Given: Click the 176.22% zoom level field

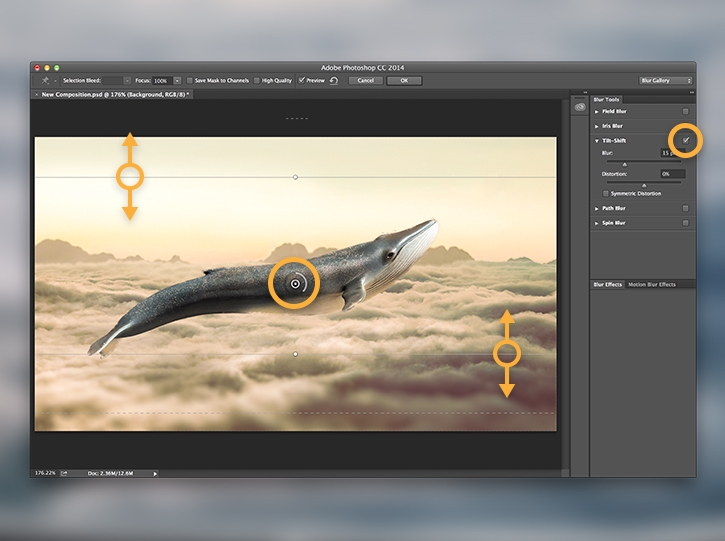Looking at the screenshot, I should pyautogui.click(x=45, y=473).
